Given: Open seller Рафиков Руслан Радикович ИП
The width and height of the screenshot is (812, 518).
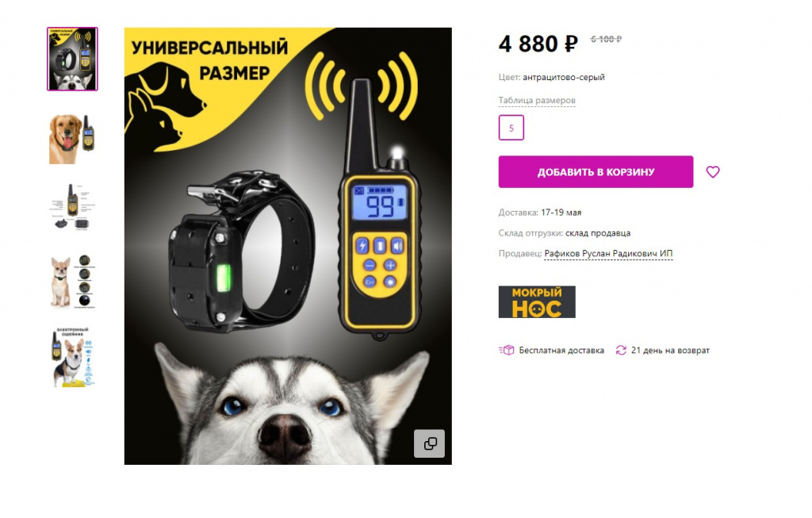Looking at the screenshot, I should click(x=608, y=253).
